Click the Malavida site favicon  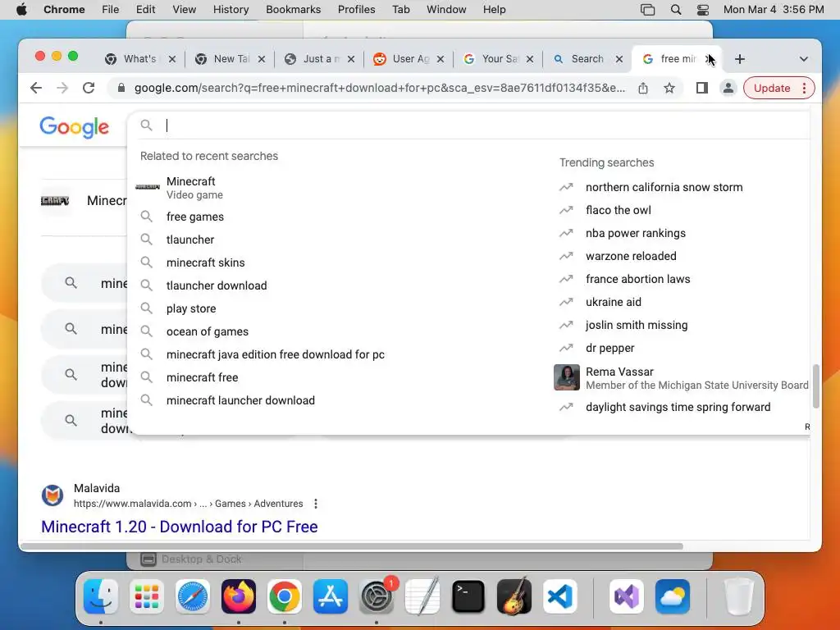pyautogui.click(x=52, y=495)
